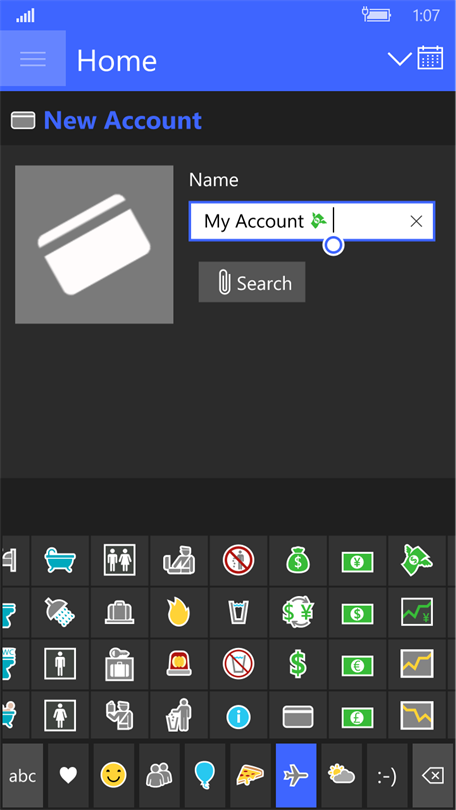456x810 pixels.
Task: Insert the money bag emoji
Action: [298, 560]
